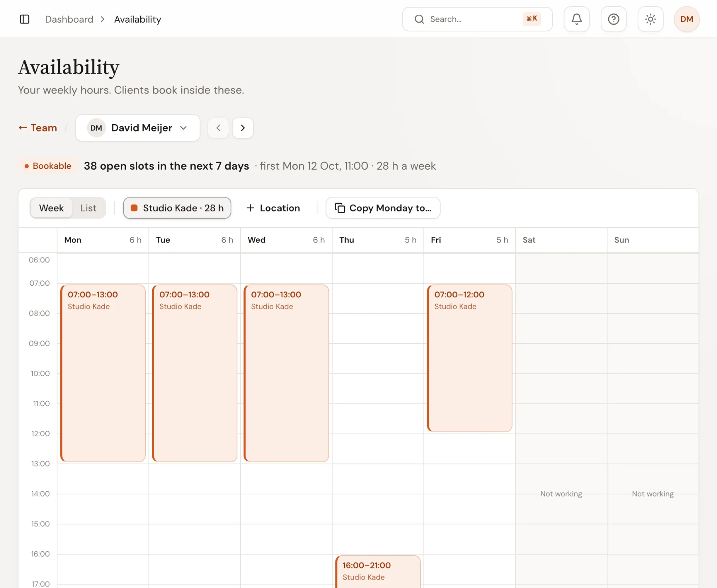Select the Sun column header
This screenshot has width=717, height=588.
tap(652, 240)
